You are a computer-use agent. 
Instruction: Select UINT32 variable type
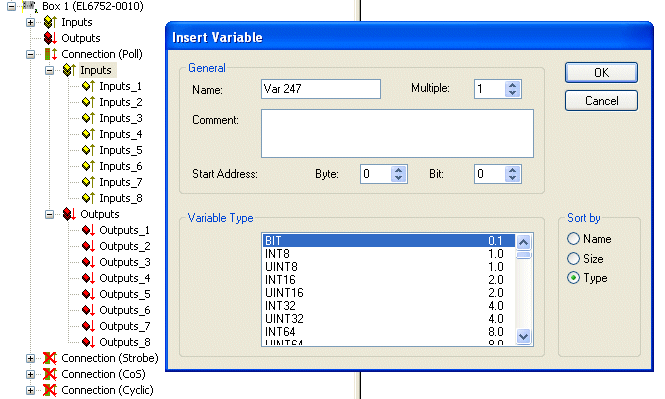388,319
